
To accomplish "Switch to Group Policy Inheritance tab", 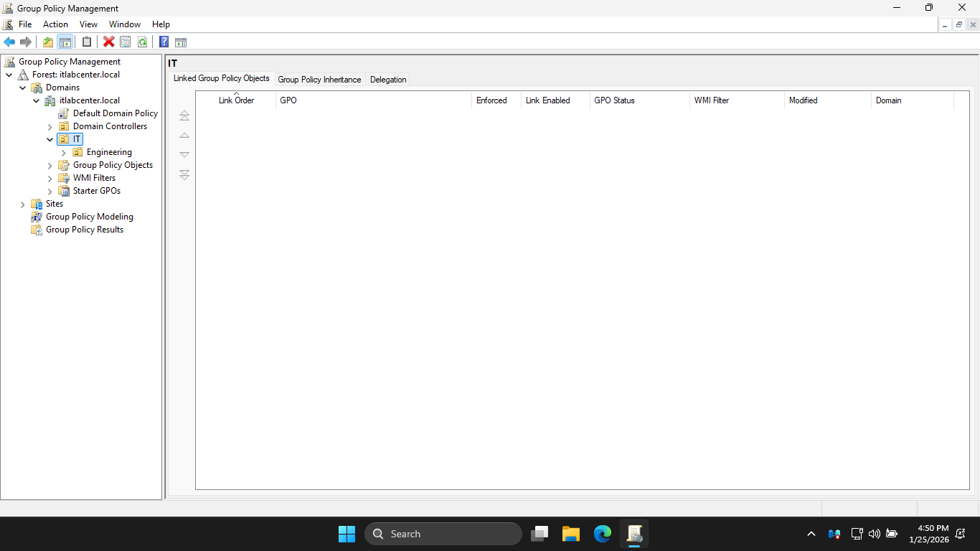I will click(x=319, y=80).
